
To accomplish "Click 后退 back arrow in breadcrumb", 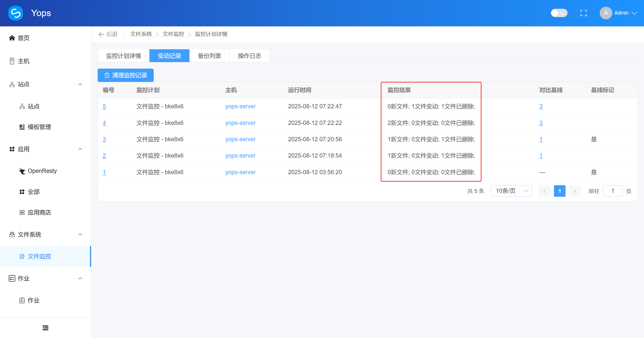I will coord(108,34).
